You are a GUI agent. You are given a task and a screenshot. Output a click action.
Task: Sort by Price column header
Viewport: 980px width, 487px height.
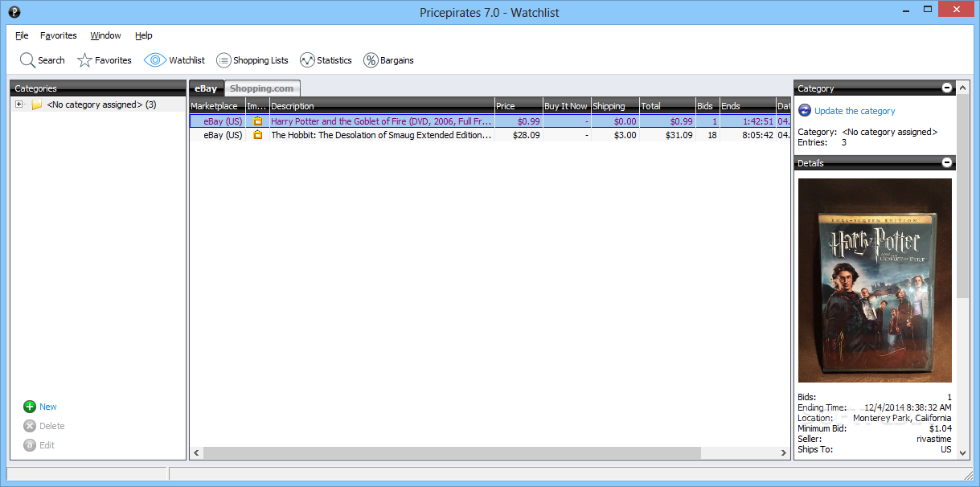tap(519, 106)
